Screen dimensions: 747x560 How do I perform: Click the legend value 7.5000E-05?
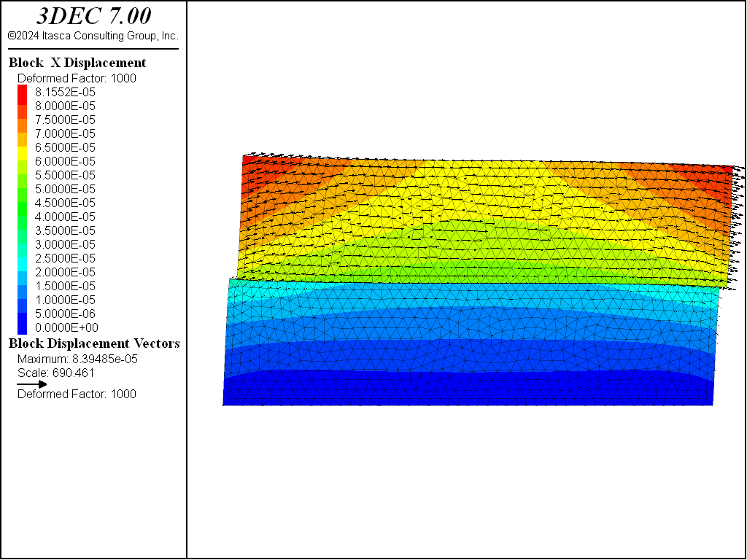click(x=65, y=120)
